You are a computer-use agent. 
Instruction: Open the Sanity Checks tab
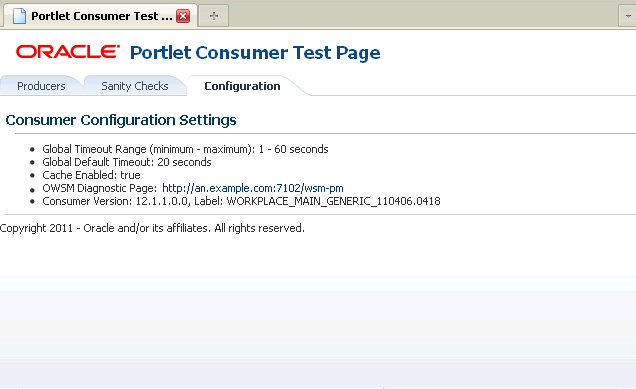click(x=135, y=86)
